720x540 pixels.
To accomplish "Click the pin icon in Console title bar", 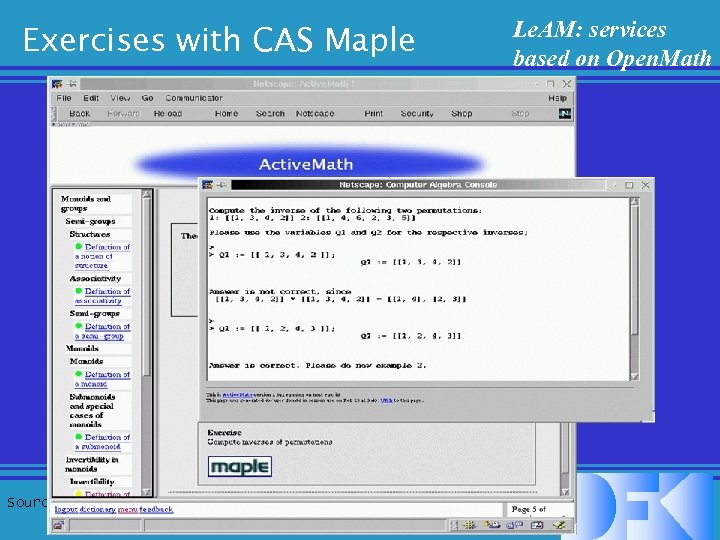I will (x=222, y=185).
